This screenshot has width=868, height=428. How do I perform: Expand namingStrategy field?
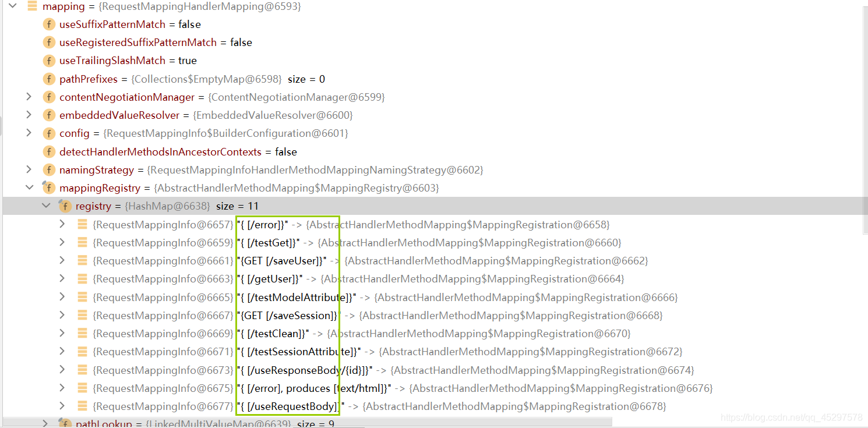(29, 169)
